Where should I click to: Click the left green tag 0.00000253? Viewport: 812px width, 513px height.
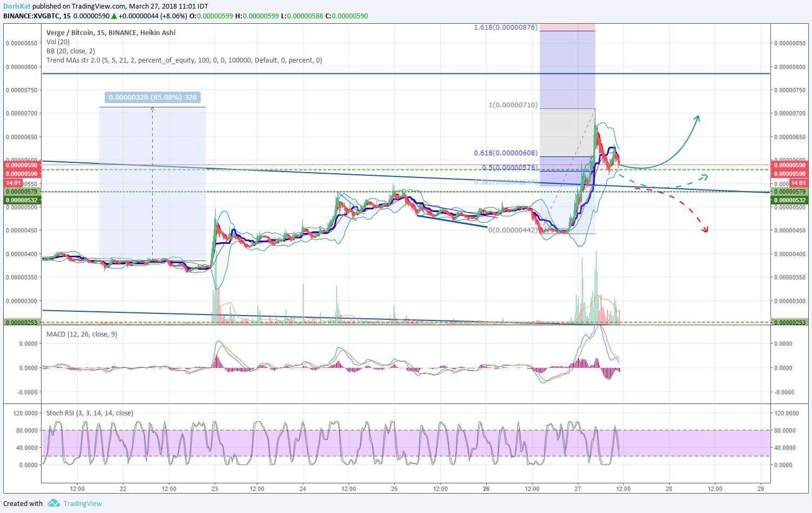[22, 323]
